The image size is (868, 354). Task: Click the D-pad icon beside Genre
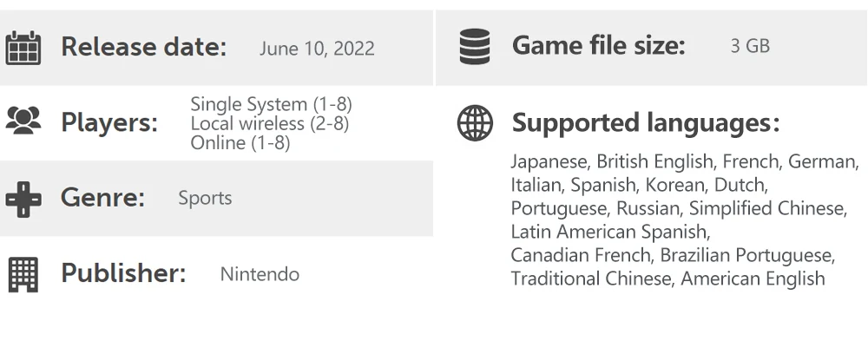point(23,199)
